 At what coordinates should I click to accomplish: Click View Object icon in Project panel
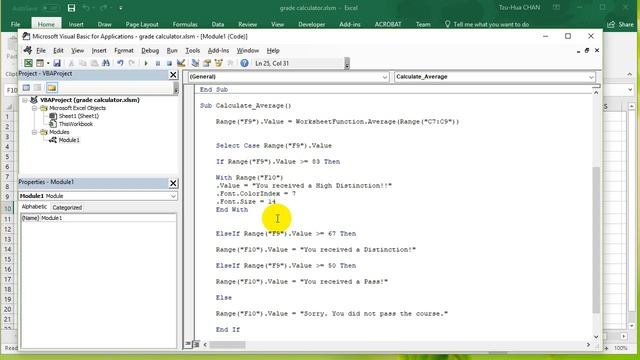pyautogui.click(x=38, y=88)
